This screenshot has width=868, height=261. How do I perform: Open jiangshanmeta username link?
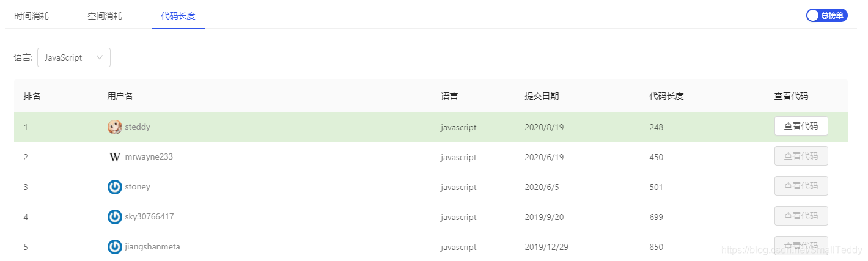coord(152,247)
